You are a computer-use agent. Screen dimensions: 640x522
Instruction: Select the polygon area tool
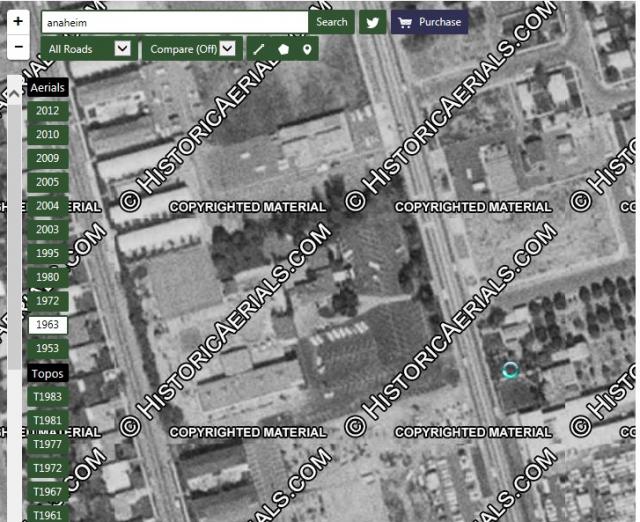(283, 48)
